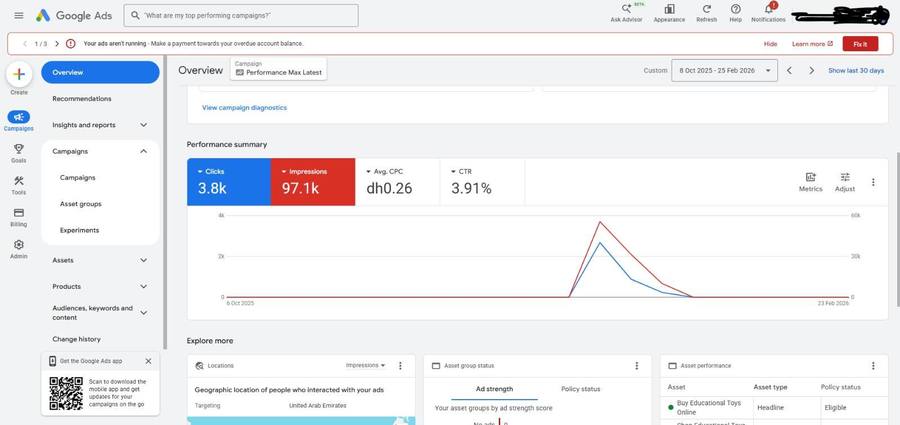The height and width of the screenshot is (425, 900).
Task: Go to previous alert in banner
Action: [25, 44]
